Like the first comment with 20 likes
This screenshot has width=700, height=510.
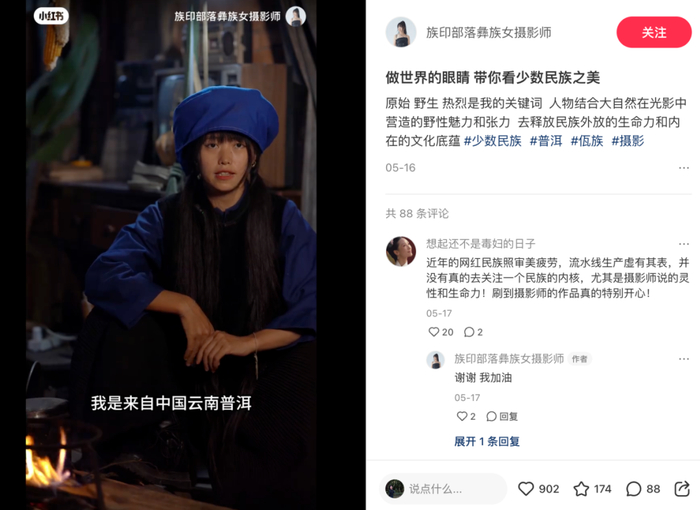tap(433, 332)
